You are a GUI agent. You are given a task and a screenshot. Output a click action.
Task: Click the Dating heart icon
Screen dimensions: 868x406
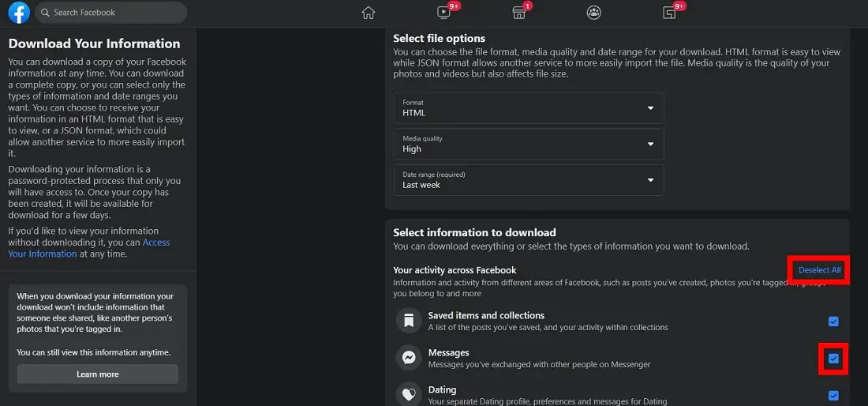[409, 394]
